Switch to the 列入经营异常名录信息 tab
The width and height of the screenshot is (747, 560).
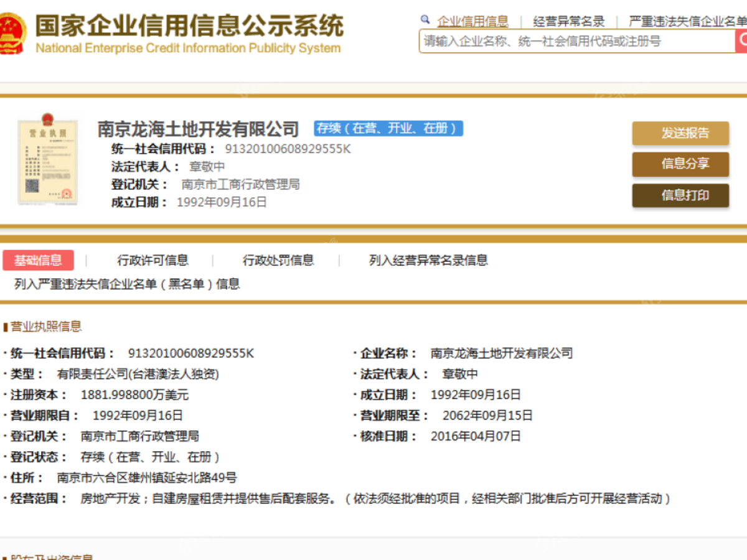coord(428,260)
